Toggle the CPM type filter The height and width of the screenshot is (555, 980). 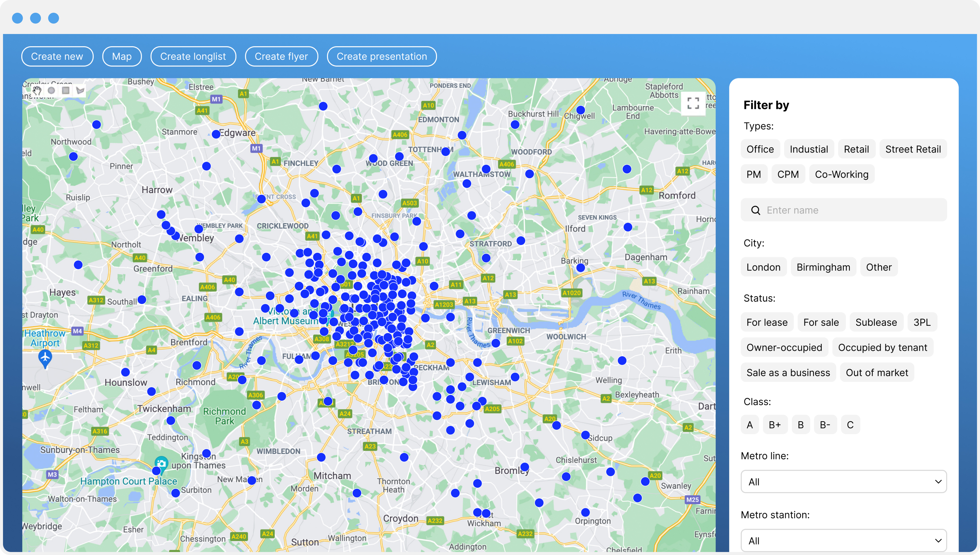[788, 174]
